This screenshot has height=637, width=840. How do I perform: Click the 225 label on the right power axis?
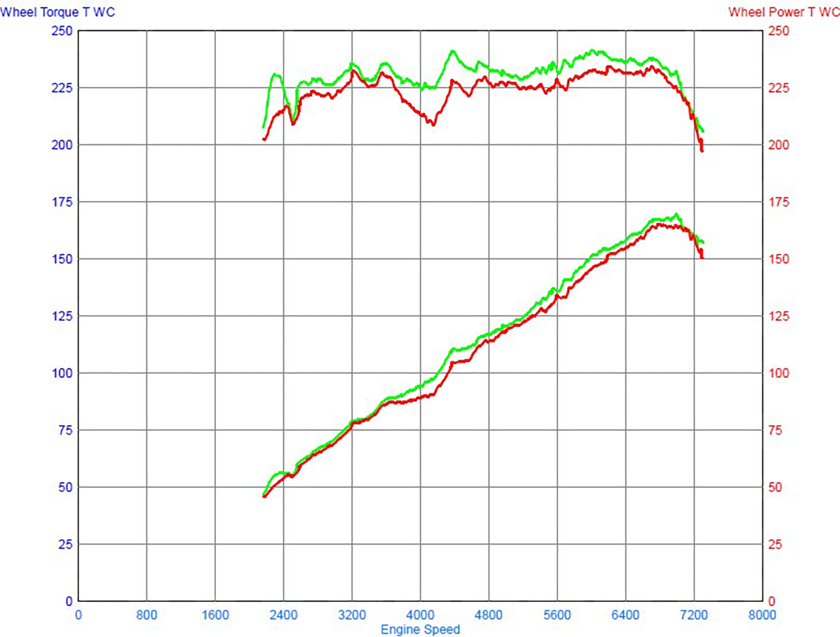778,88
